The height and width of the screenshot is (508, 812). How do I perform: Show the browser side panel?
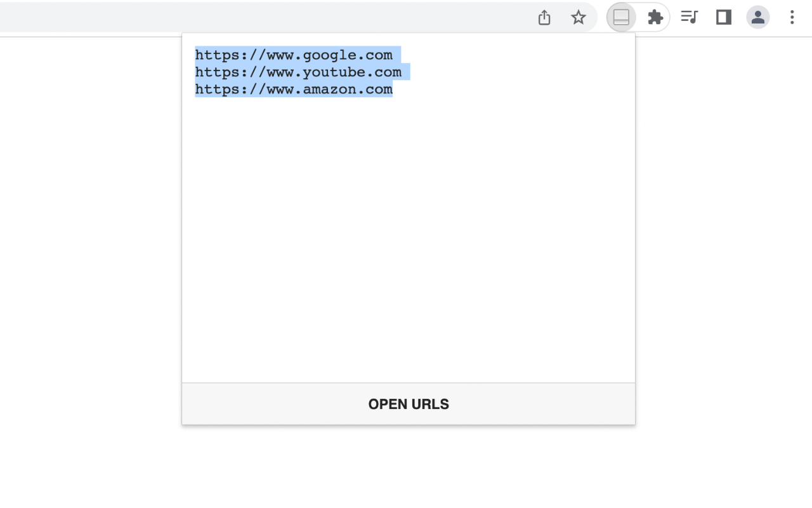[x=724, y=17]
